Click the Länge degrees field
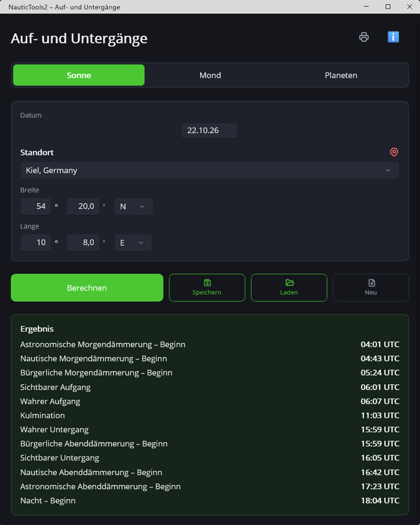 tap(36, 243)
